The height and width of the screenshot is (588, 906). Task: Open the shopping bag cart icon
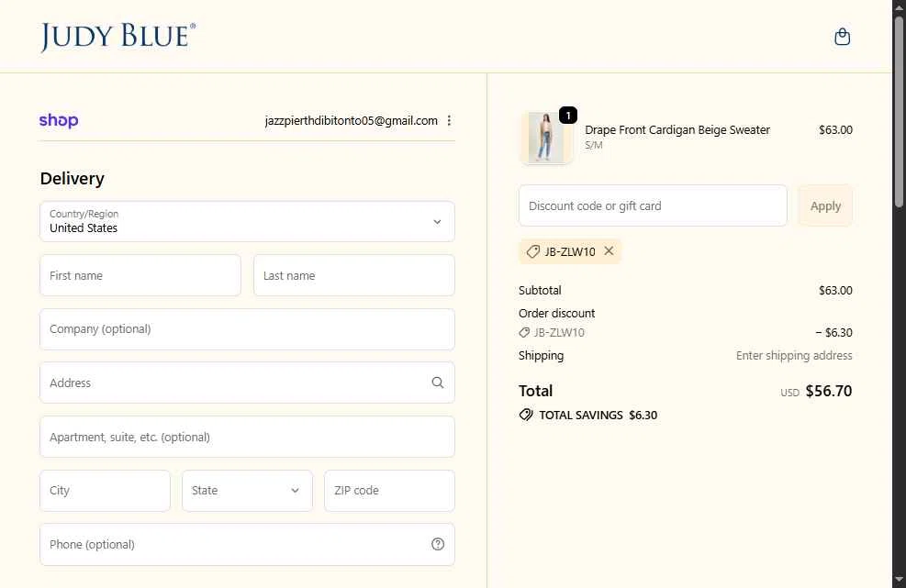point(842,37)
